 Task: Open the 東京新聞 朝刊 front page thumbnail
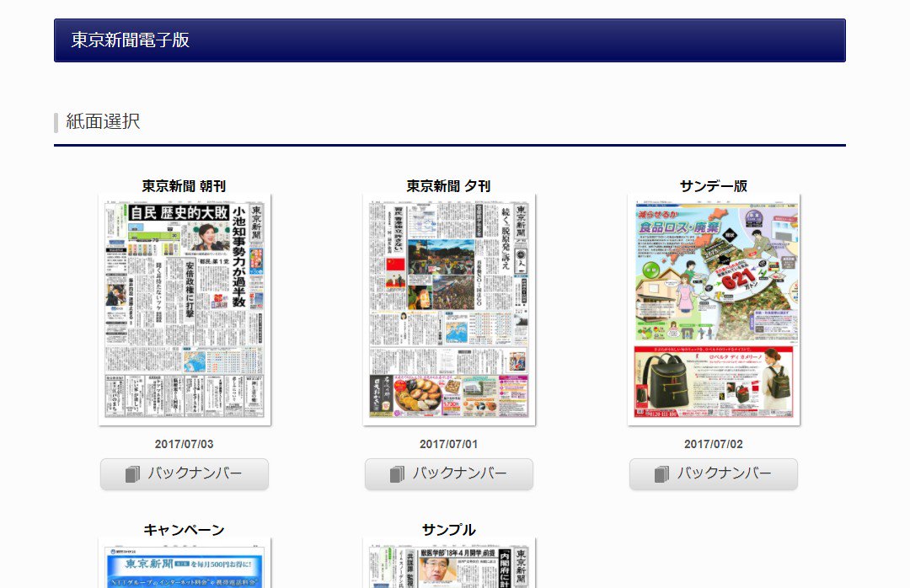[185, 309]
